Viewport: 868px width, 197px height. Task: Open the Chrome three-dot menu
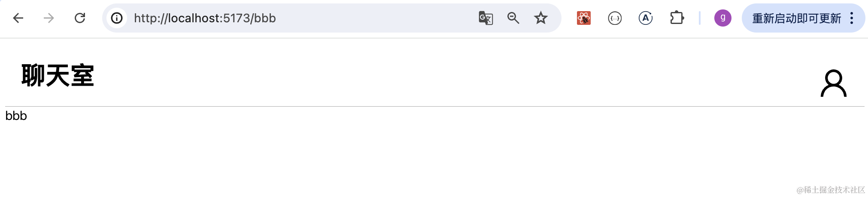(x=852, y=18)
